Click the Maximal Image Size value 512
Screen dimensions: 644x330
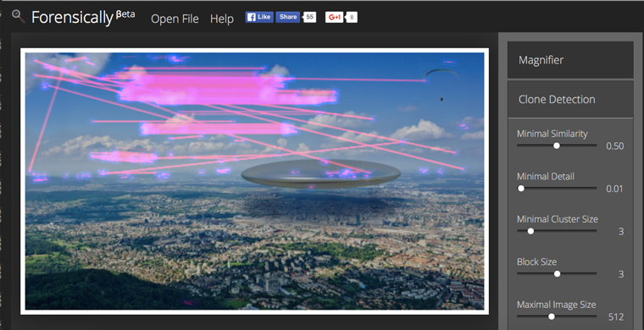click(616, 316)
